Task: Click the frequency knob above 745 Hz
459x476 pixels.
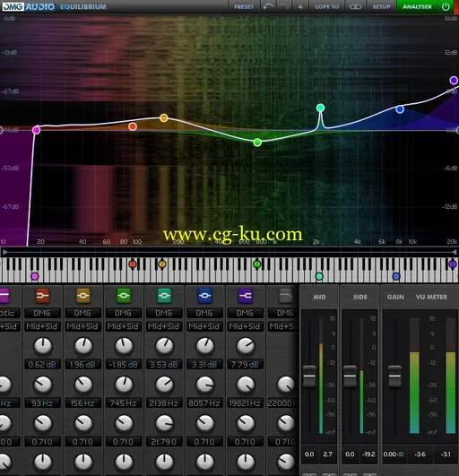Action: [x=124, y=385]
